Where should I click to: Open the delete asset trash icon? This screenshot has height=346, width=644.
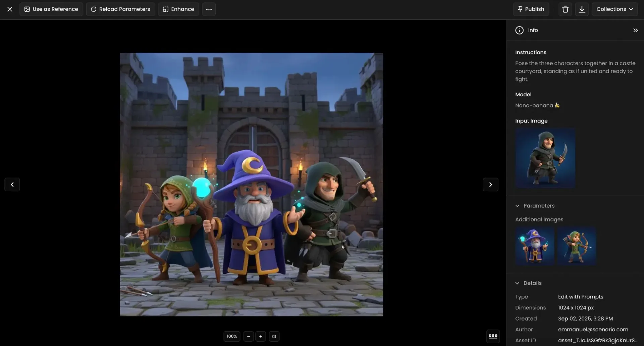pyautogui.click(x=565, y=9)
